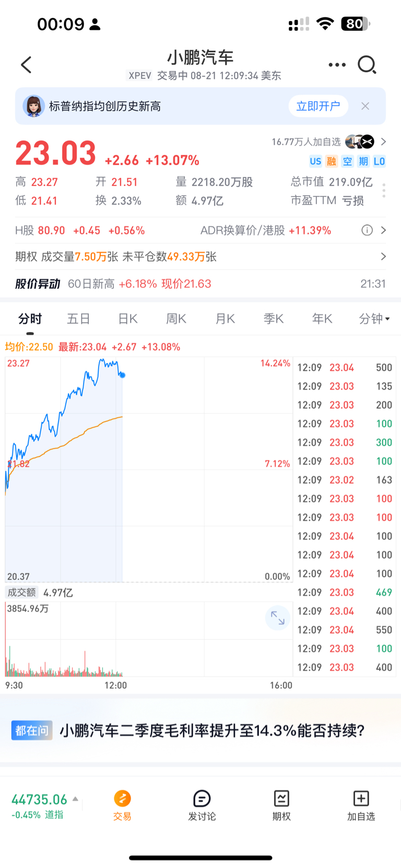Tap the 融 margin badge
This screenshot has width=401, height=868.
pyautogui.click(x=331, y=161)
